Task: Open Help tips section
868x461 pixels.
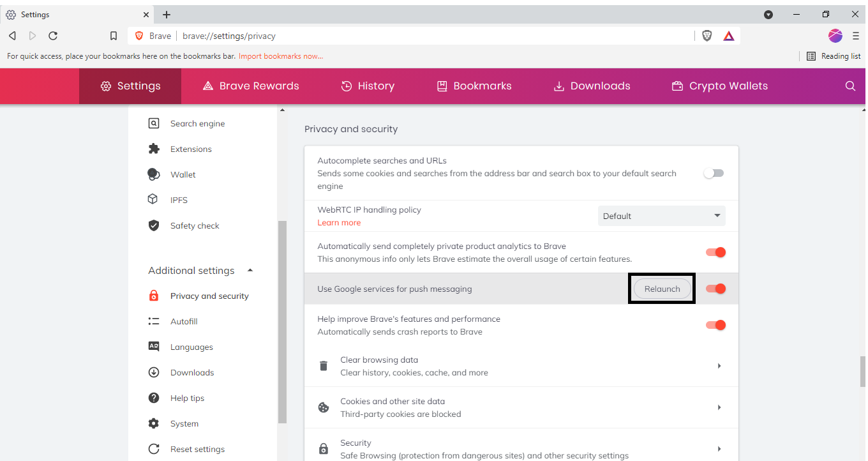Action: point(187,398)
